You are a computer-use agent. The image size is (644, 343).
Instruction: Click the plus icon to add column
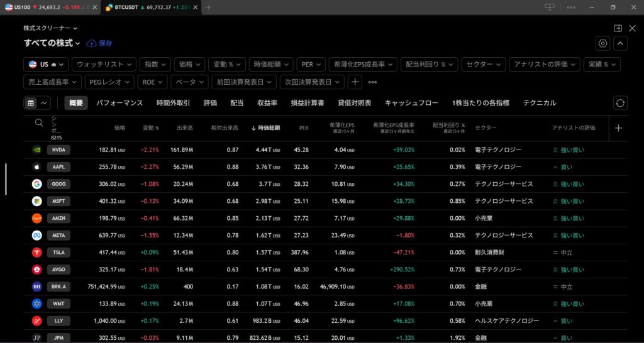pos(618,128)
